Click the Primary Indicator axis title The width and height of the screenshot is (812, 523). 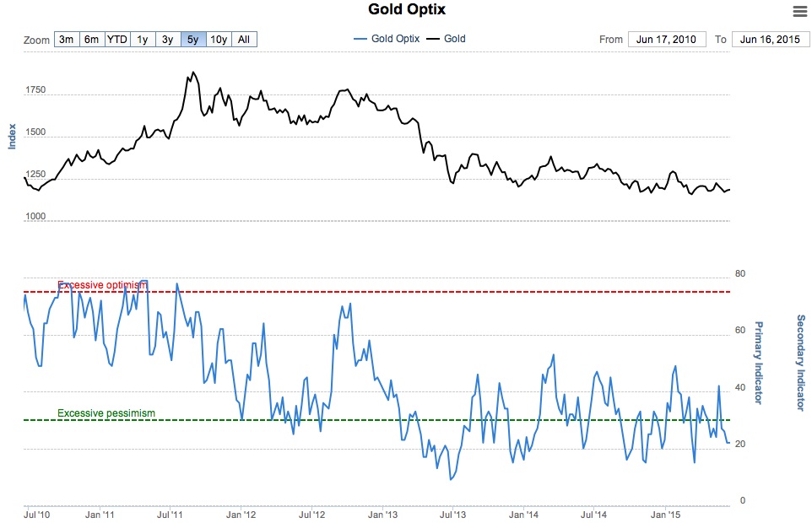759,361
